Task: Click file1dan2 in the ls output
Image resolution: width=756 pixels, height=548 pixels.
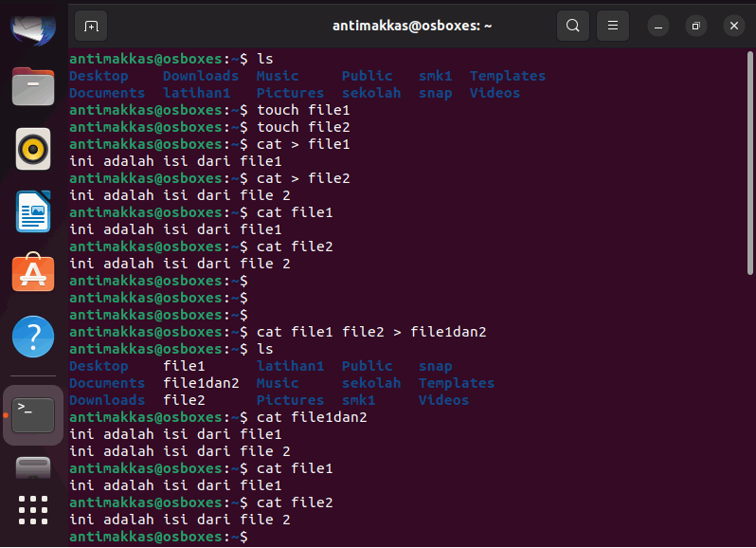Action: [x=201, y=383]
